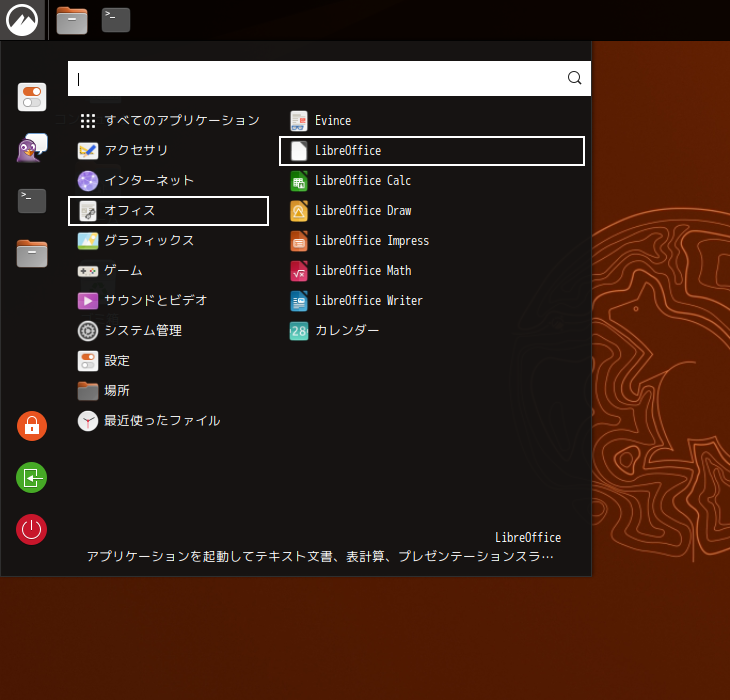Open Pidgin chat icon in sidebar
Viewport: 730px width, 700px height.
(x=32, y=148)
